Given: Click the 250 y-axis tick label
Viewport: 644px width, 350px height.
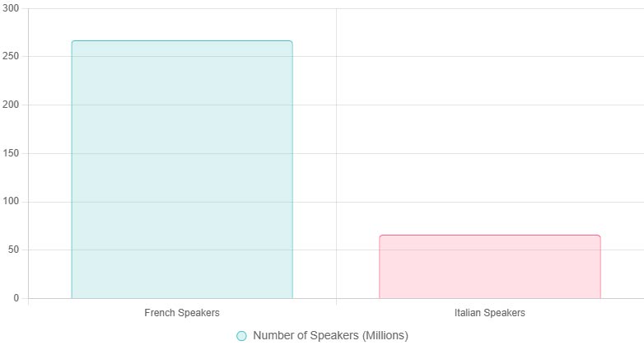Looking at the screenshot, I should click(11, 57).
